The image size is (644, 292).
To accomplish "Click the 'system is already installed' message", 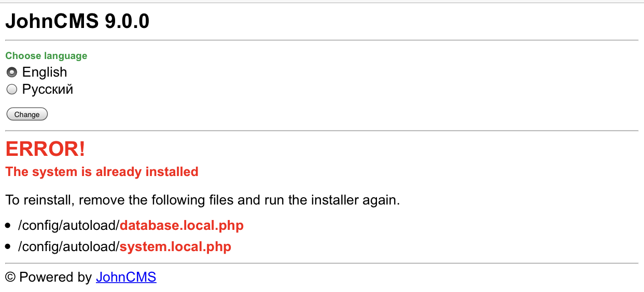I will pyautogui.click(x=102, y=172).
